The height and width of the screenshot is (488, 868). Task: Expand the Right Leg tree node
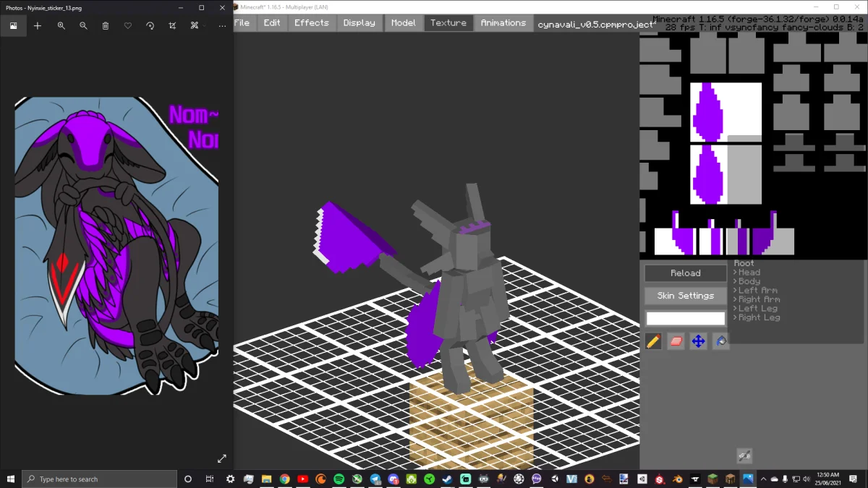point(735,317)
